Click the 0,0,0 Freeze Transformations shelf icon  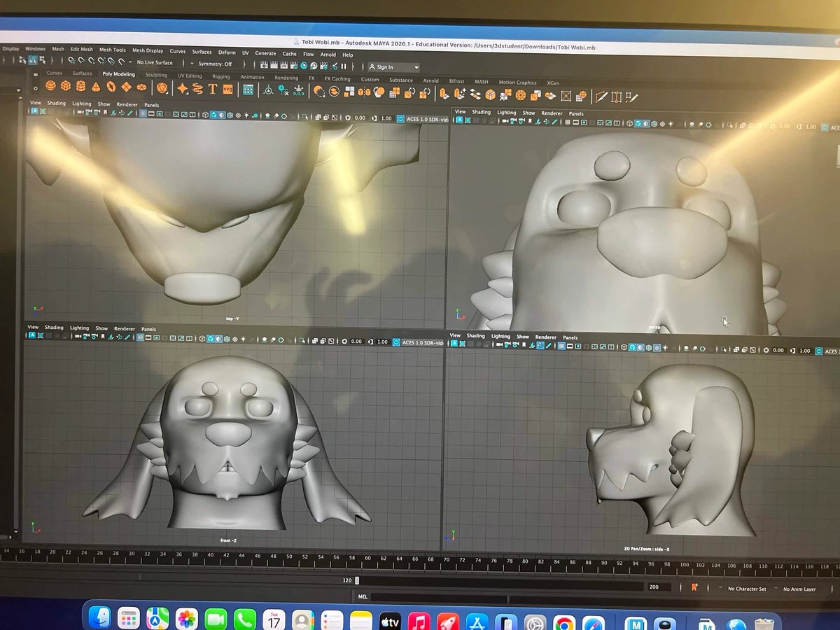pyautogui.click(x=299, y=90)
